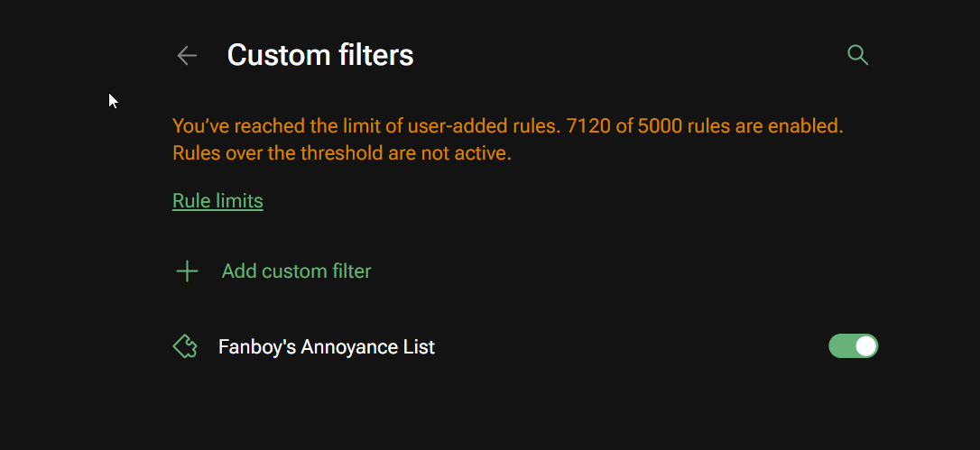The height and width of the screenshot is (450, 980).
Task: Click the Add custom filter label
Action: pyautogui.click(x=296, y=271)
